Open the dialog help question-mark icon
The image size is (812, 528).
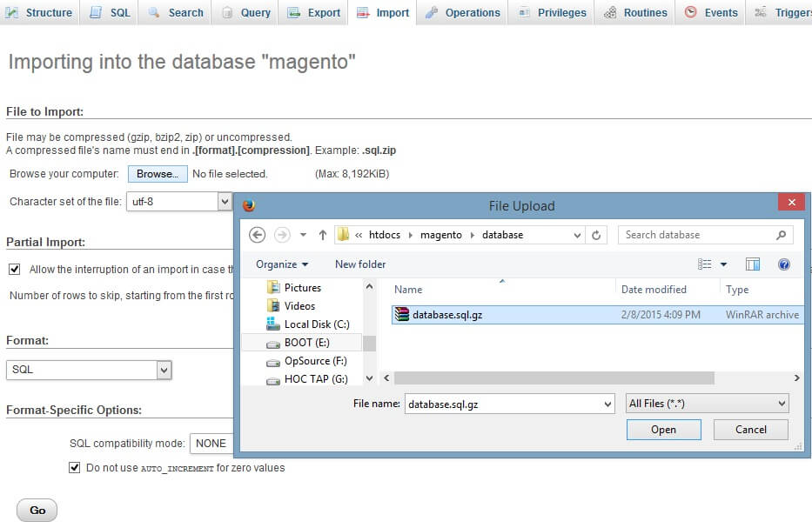783,264
